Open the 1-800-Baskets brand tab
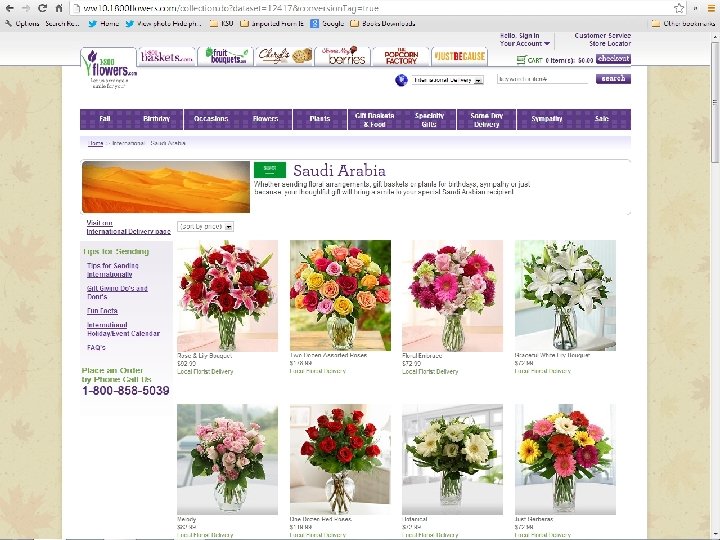Image resolution: width=720 pixels, height=540 pixels. click(167, 56)
